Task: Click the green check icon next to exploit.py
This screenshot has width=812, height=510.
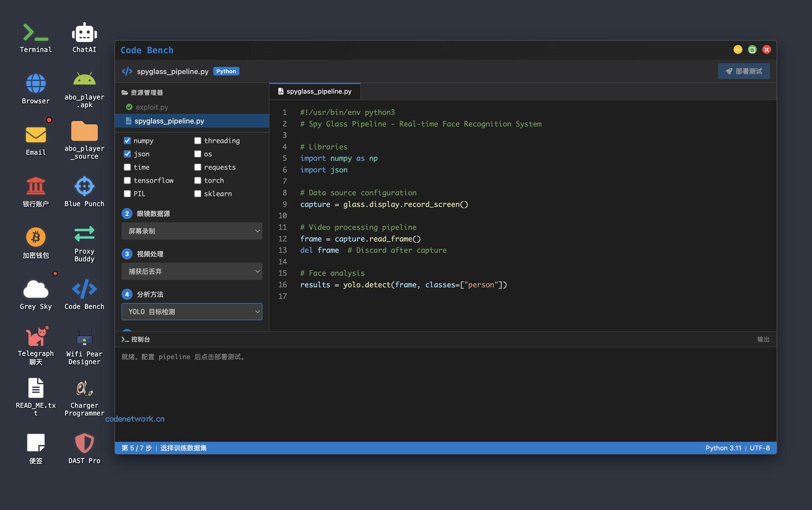Action: [129, 107]
